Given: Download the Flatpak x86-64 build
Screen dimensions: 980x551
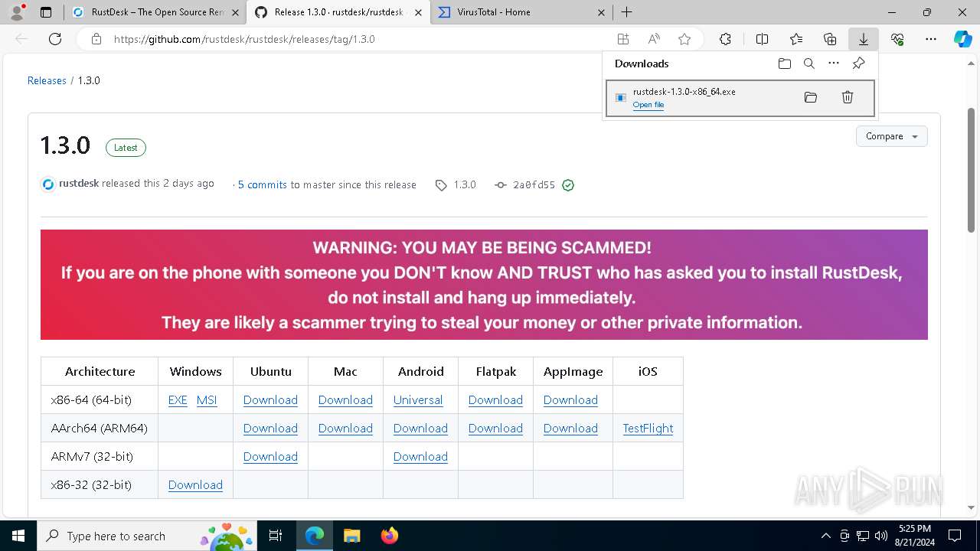Looking at the screenshot, I should (495, 400).
